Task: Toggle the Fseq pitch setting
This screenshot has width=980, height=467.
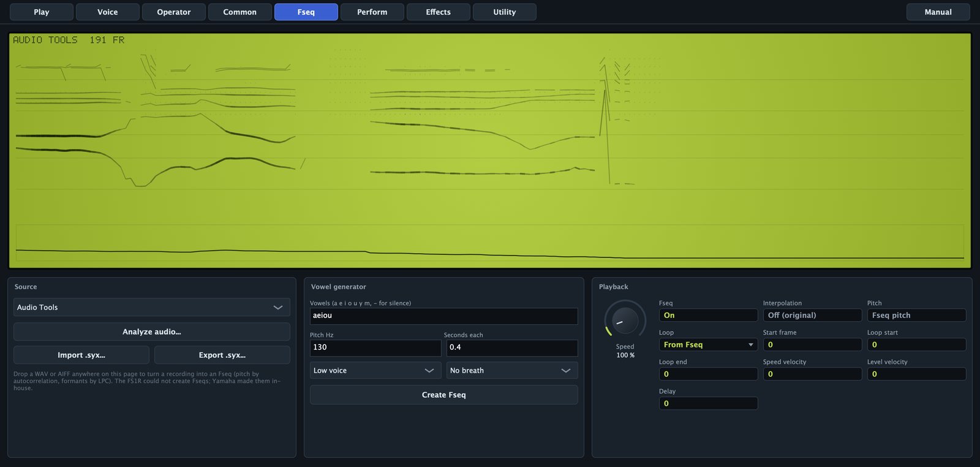Action: pyautogui.click(x=917, y=315)
